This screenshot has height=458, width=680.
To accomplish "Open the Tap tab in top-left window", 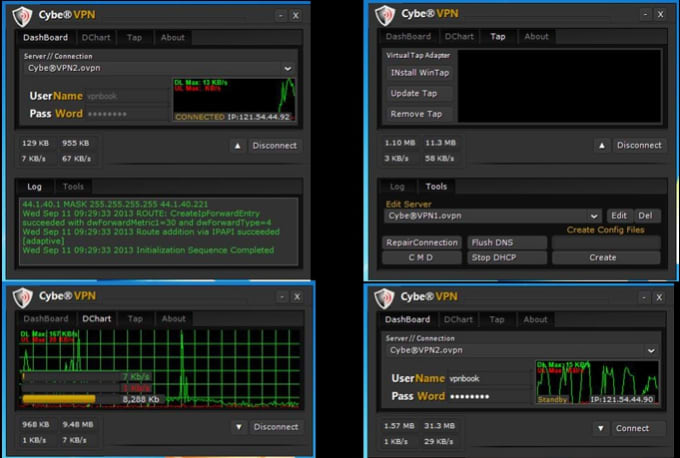I will [134, 38].
